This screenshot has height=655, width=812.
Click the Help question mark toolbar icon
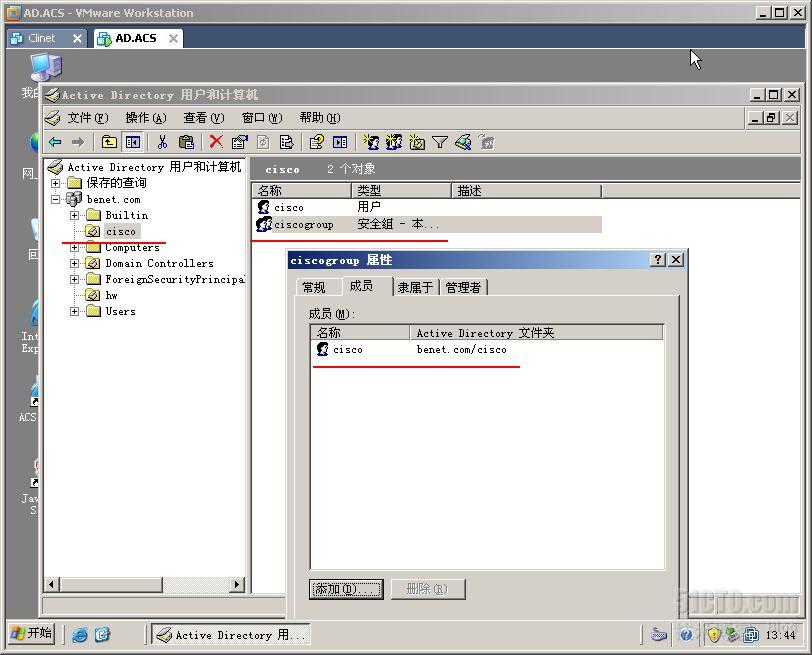(x=316, y=142)
